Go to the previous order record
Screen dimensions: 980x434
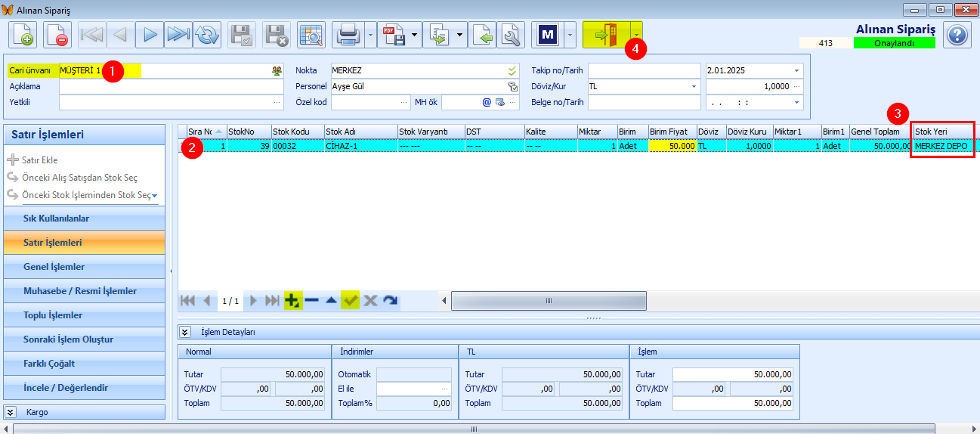click(x=121, y=35)
